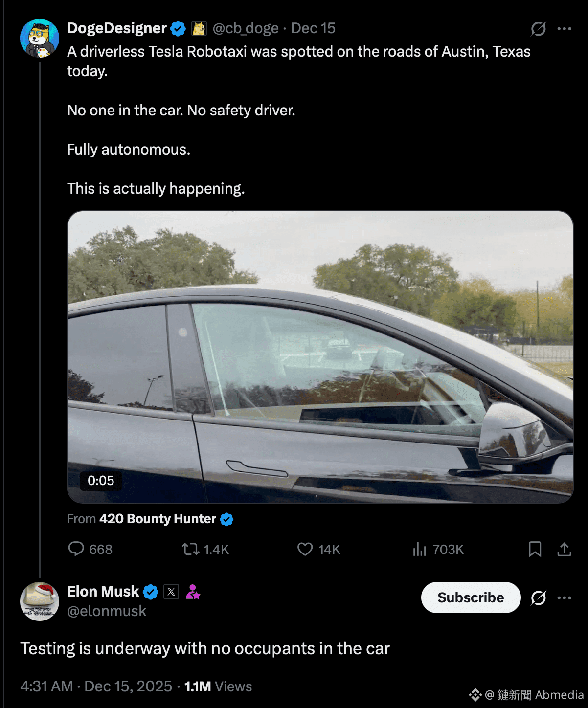
Task: Open Grok icon beside Subscribe button
Action: pos(538,597)
